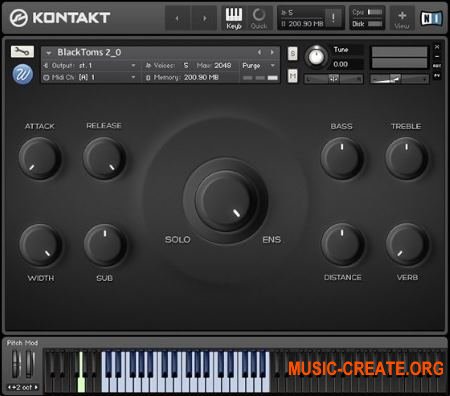Click the pan slider under the Tune knob
Viewport: 450px width, 396px height.
pyautogui.click(x=333, y=79)
